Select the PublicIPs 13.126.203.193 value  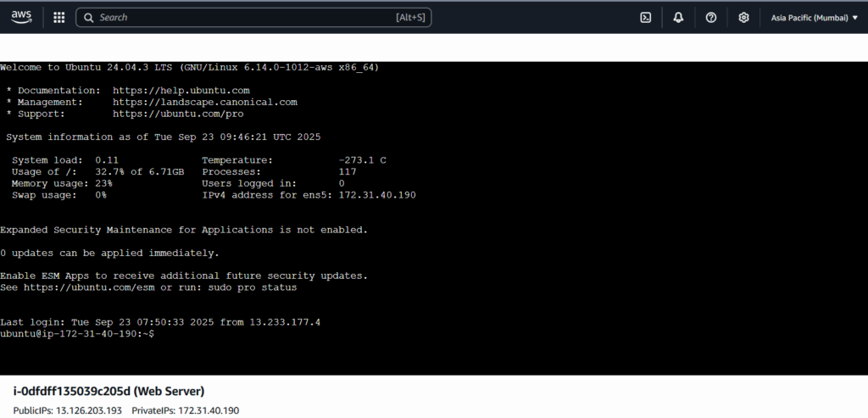(x=87, y=411)
